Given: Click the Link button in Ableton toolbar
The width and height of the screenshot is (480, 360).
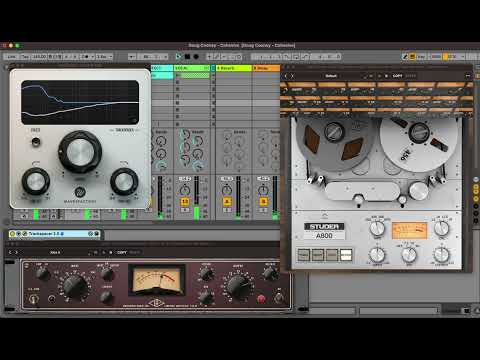Looking at the screenshot, I should pos(12,57).
